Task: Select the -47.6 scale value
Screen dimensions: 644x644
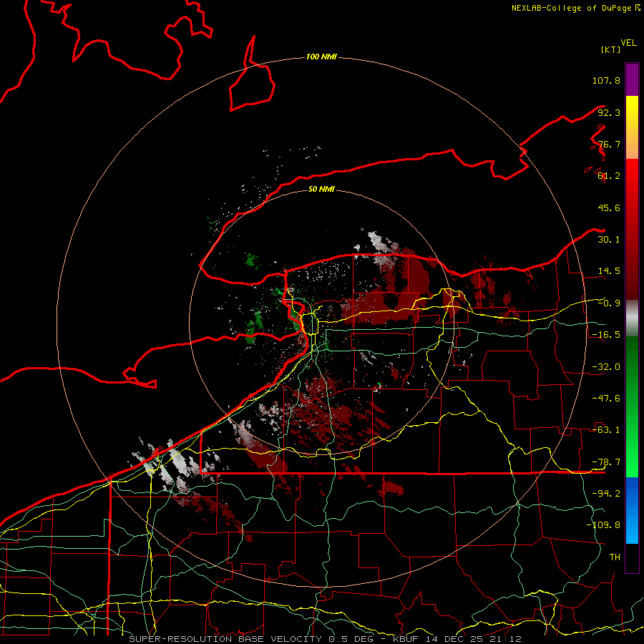Action: [x=606, y=399]
